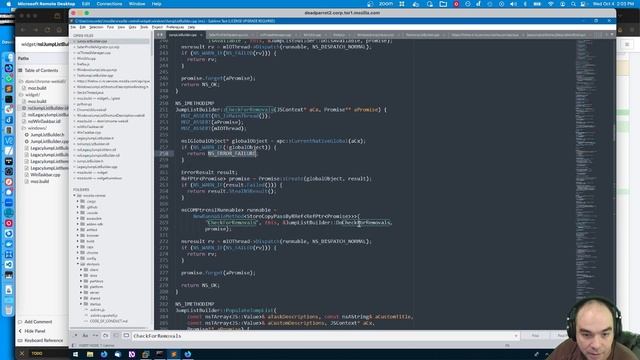
Task: Open Firefox from Windows taskbar
Action: tap(104, 354)
